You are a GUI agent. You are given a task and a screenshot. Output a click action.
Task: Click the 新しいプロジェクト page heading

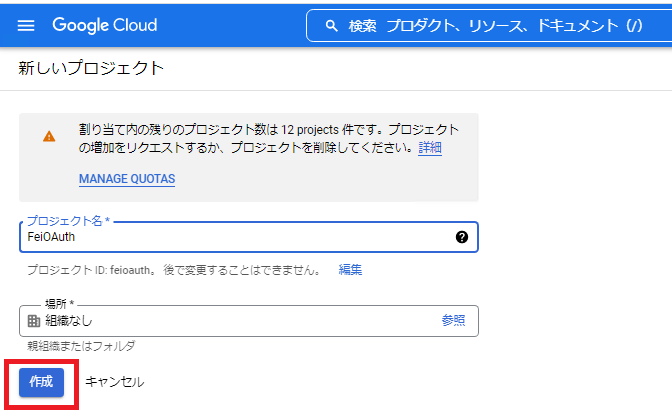91,68
